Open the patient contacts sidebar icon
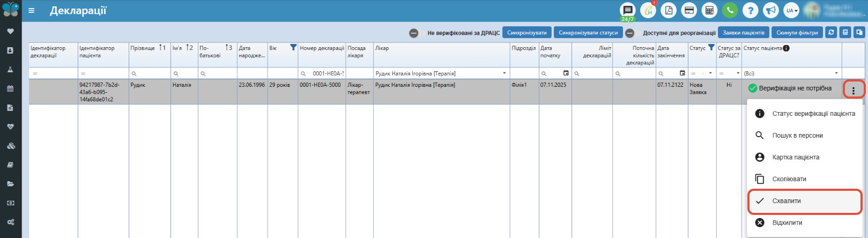Image resolution: width=868 pixels, height=238 pixels. coord(10,50)
